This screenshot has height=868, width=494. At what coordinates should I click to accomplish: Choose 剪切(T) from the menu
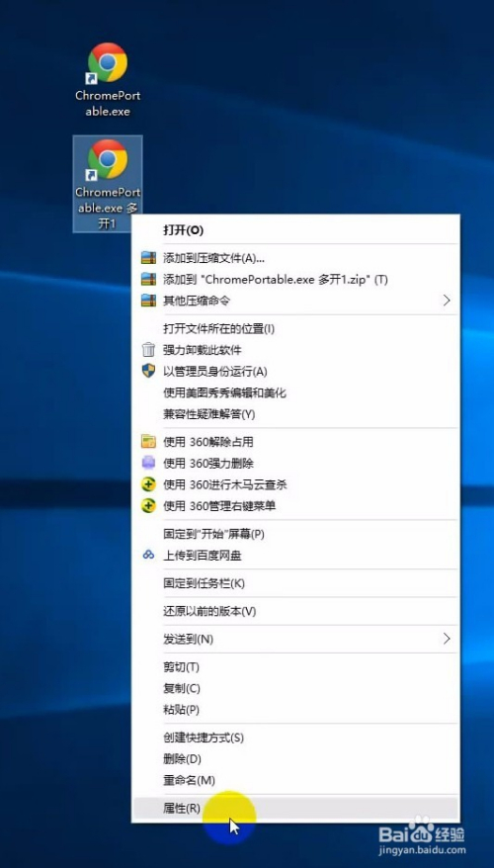click(295, 667)
